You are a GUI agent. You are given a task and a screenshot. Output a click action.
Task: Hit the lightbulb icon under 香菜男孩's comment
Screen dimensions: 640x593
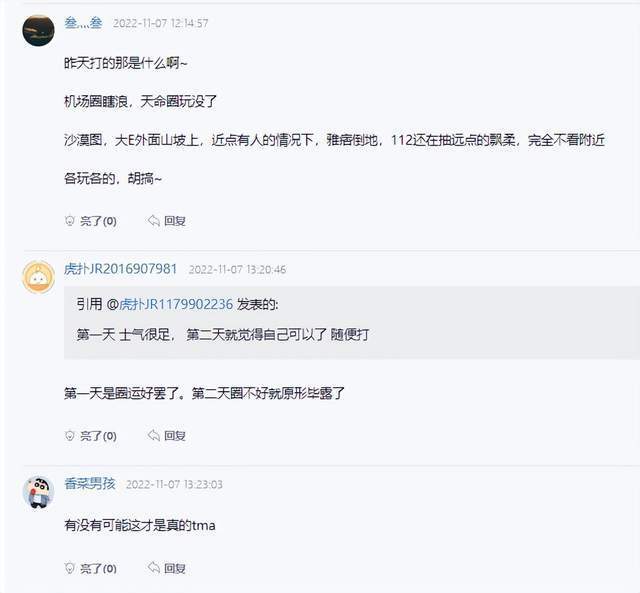(x=70, y=567)
